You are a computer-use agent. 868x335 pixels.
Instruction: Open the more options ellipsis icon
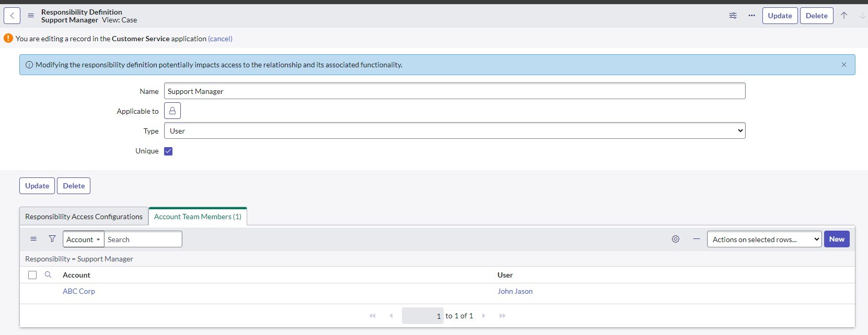(x=751, y=16)
